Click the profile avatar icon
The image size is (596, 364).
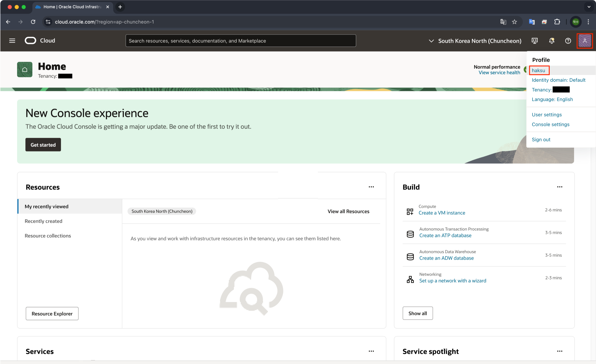pos(585,41)
